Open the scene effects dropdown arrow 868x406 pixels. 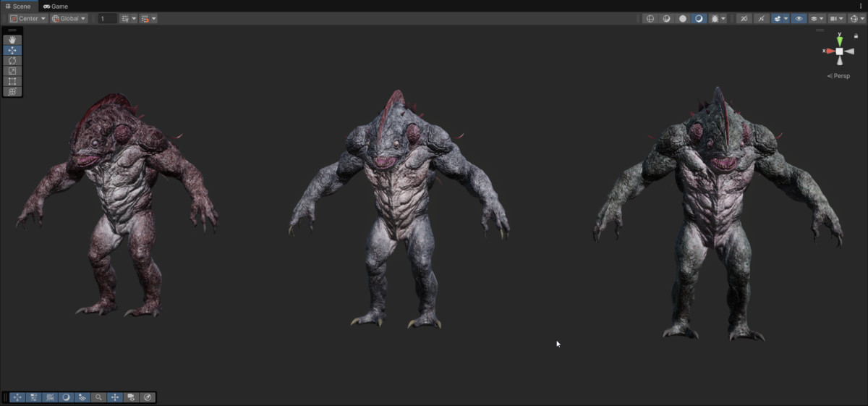(x=786, y=18)
